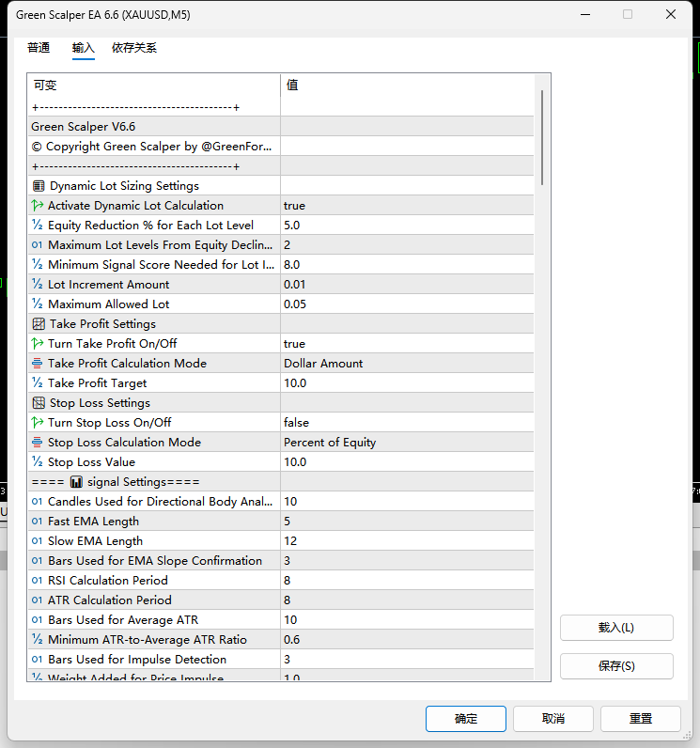The width and height of the screenshot is (700, 748).
Task: Click the ½ icon beside Minimum Signal Score
Action: pyautogui.click(x=38, y=264)
